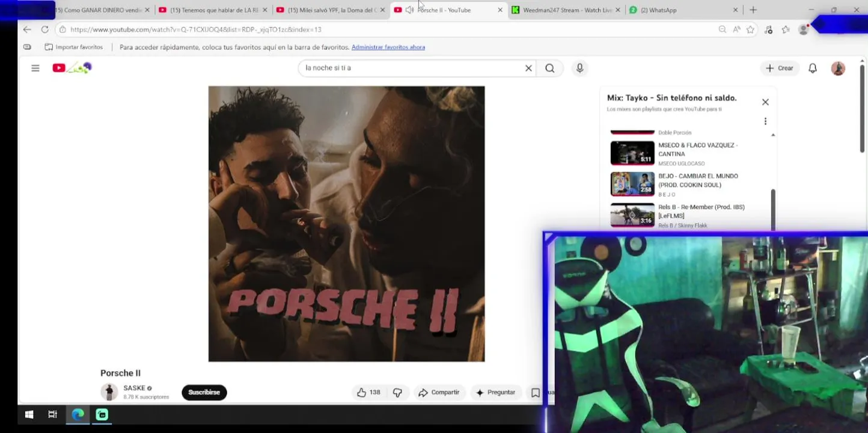
Task: Click the site info lock icon in address bar
Action: 63,29
